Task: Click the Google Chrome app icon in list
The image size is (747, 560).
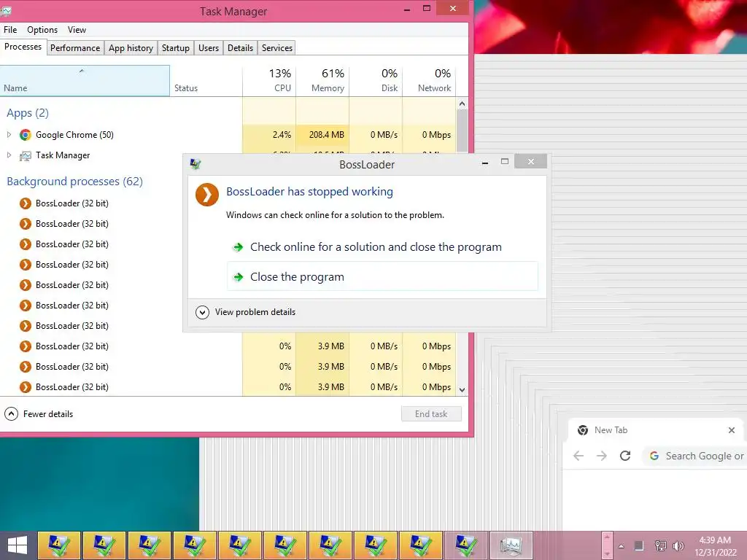Action: (26, 135)
